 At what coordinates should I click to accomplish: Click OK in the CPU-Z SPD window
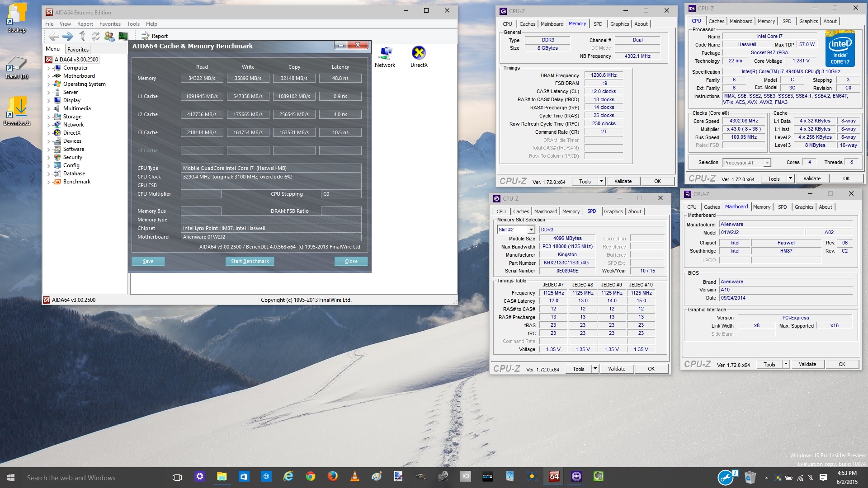[x=651, y=369]
